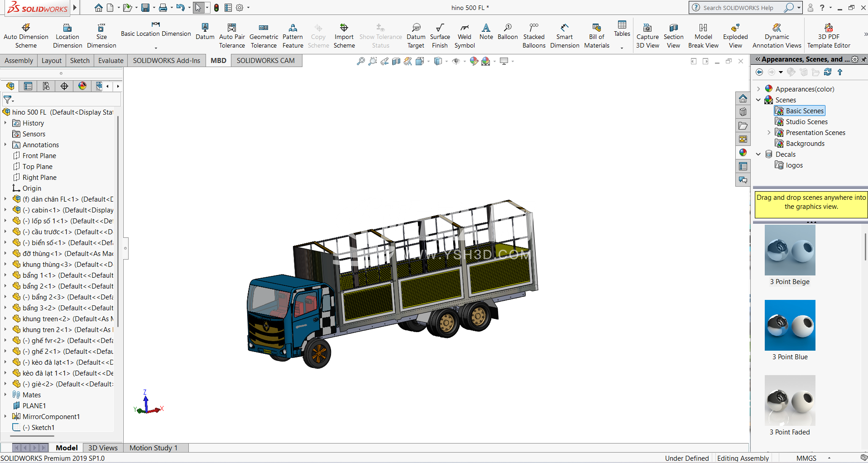Click the task pane Back arrow
The width and height of the screenshot is (868, 463).
[x=759, y=72]
